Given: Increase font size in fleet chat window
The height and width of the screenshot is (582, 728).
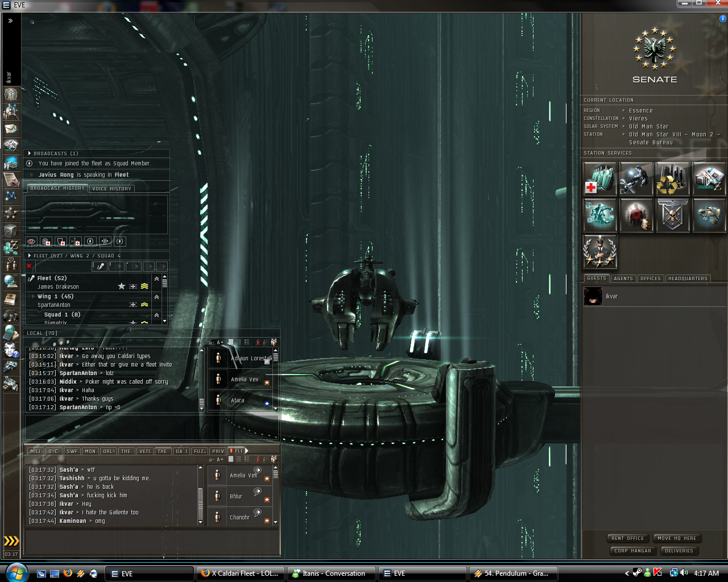Looking at the screenshot, I should coord(220,460).
